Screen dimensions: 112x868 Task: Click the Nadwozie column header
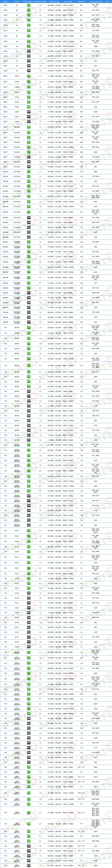click(x=81, y=2)
